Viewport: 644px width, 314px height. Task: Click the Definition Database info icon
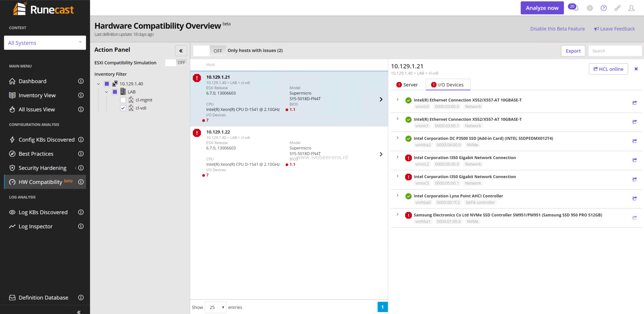tap(81, 297)
